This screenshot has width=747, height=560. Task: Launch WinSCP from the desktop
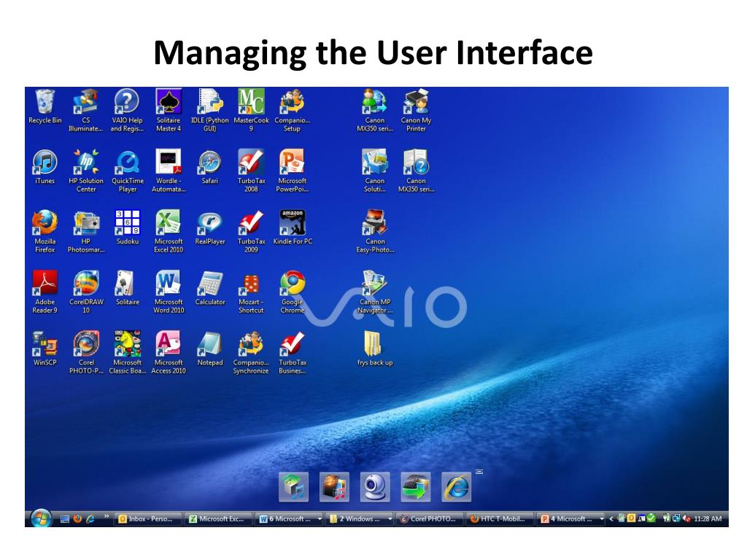44,349
